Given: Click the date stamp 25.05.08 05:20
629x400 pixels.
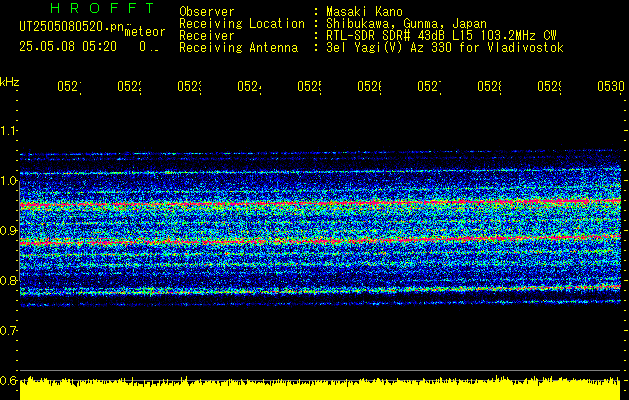Looking at the screenshot, I should point(68,47).
